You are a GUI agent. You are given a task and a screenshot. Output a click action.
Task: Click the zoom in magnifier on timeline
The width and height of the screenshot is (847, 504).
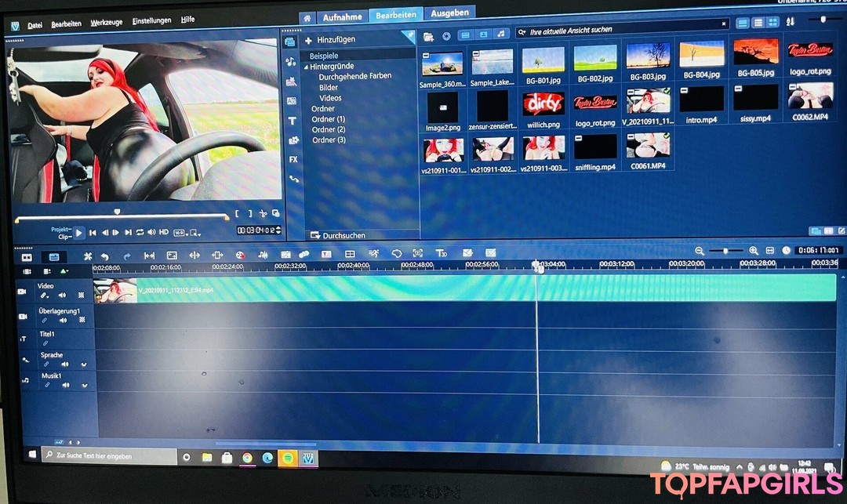753,251
